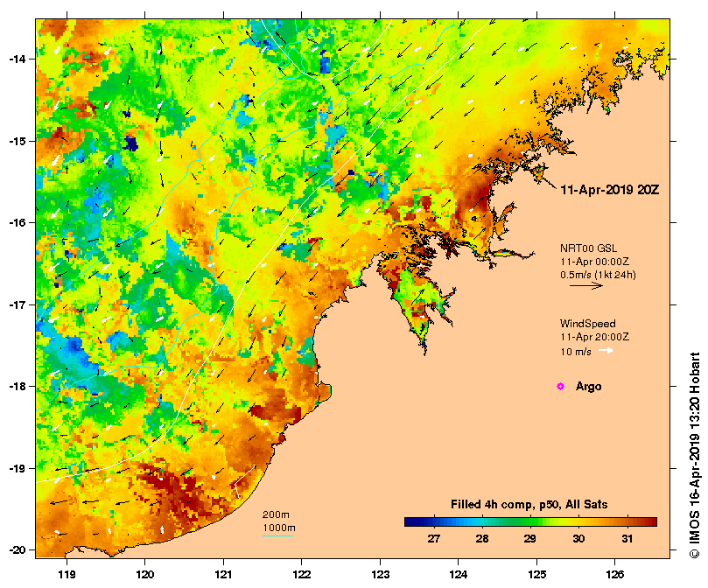Click the 'WindSpeed' legend label
Screen dimensions: 708x588
587,324
